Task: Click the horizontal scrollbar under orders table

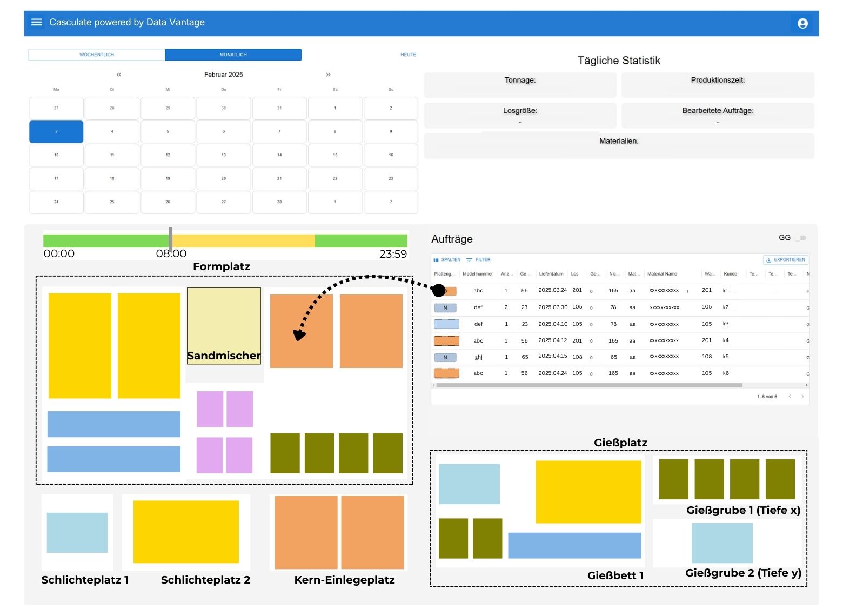Action: pos(589,385)
